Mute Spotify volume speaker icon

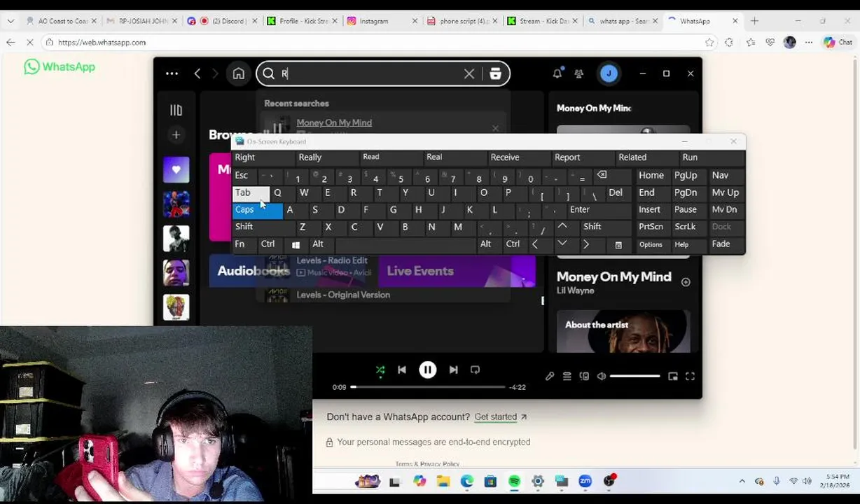602,377
